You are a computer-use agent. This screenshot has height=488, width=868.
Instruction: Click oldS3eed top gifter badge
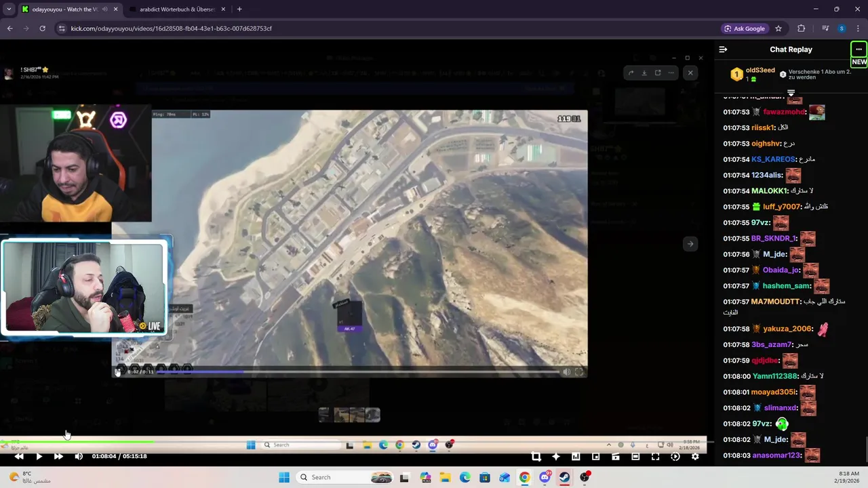736,75
